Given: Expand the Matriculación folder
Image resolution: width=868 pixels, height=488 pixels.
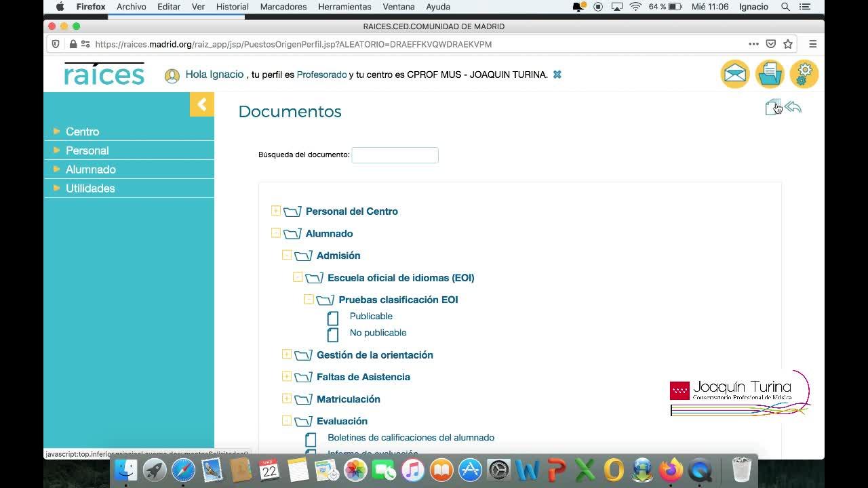Looking at the screenshot, I should [286, 398].
